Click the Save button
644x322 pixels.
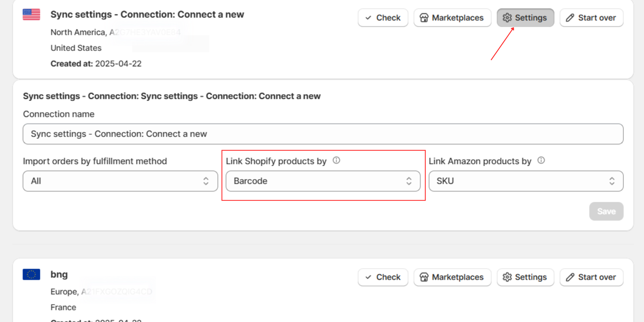(x=606, y=211)
